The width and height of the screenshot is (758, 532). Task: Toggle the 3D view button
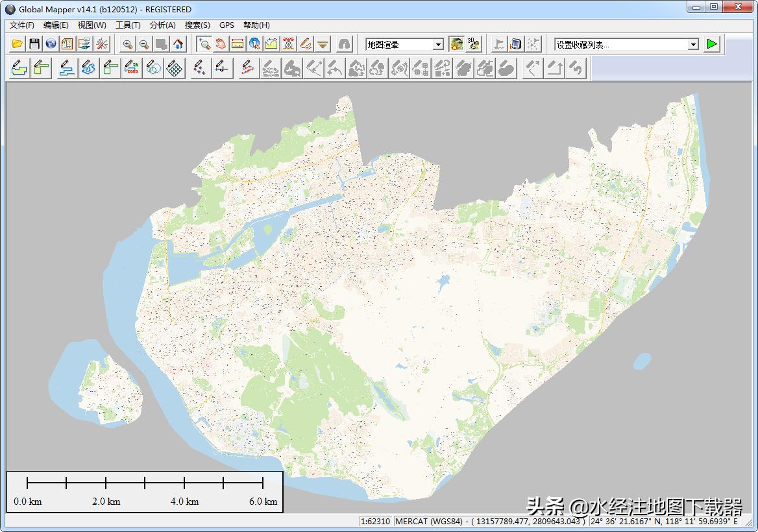[474, 44]
